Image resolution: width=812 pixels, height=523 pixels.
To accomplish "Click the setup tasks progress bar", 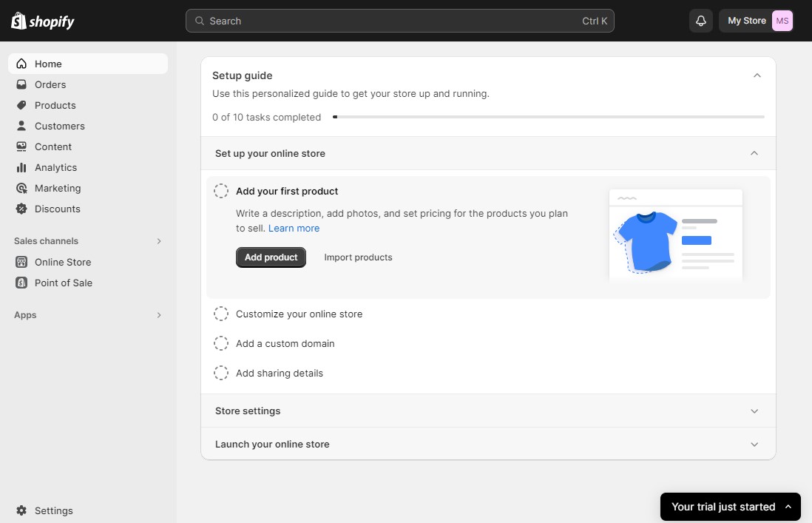I will point(548,117).
